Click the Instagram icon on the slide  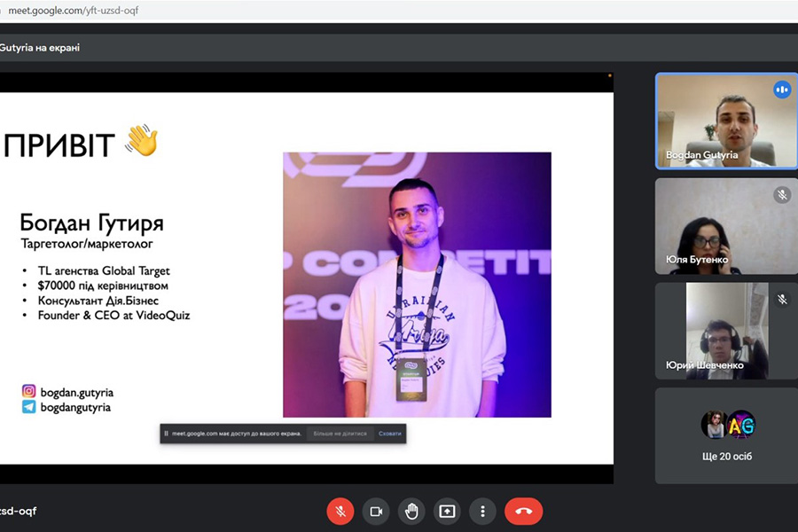(x=29, y=391)
